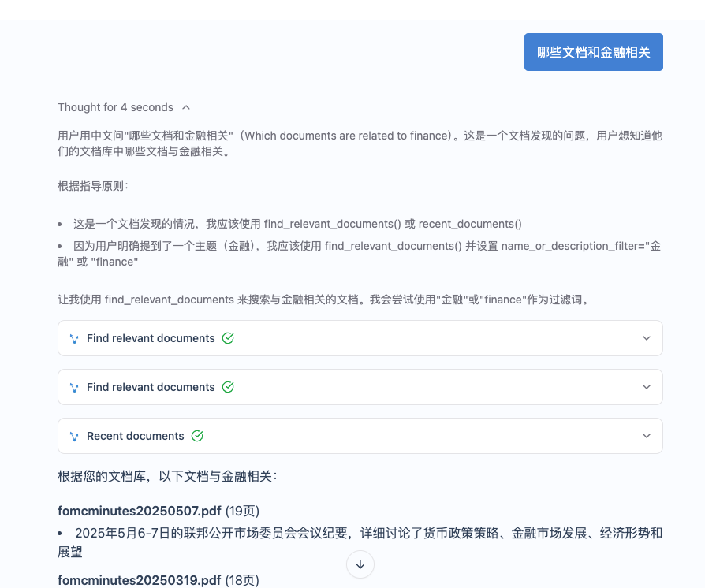This screenshot has width=705, height=588.
Task: Click the green checkmark beside second Find relevant documents
Action: coord(228,386)
